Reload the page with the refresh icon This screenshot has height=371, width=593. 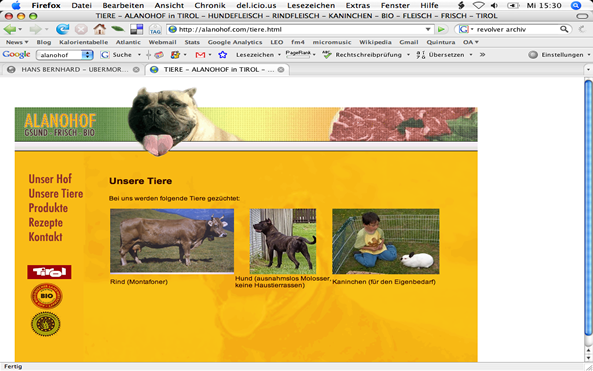click(x=62, y=29)
